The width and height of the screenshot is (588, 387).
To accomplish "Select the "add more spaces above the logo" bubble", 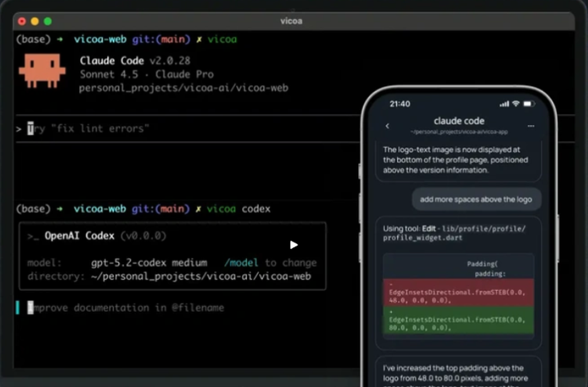I will [x=476, y=199].
